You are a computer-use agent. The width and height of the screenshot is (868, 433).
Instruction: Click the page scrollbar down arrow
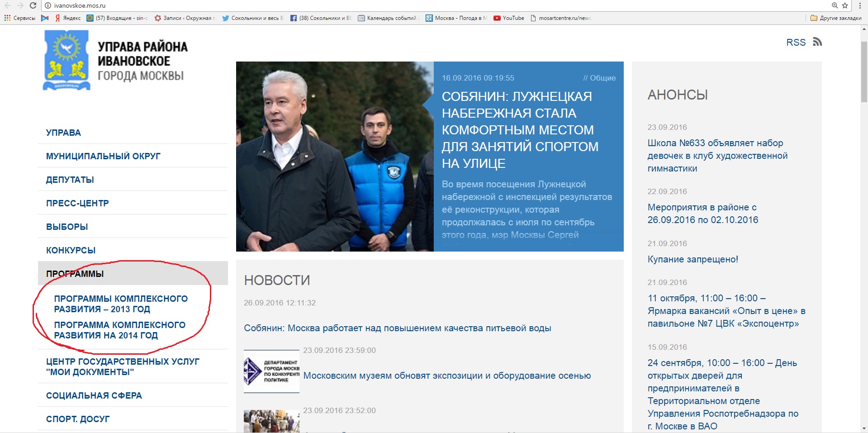864,429
